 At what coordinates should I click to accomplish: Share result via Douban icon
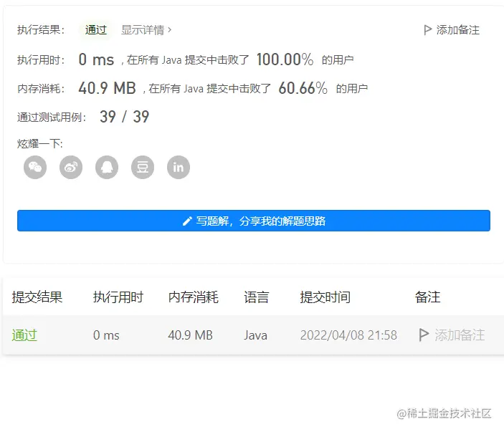point(143,168)
